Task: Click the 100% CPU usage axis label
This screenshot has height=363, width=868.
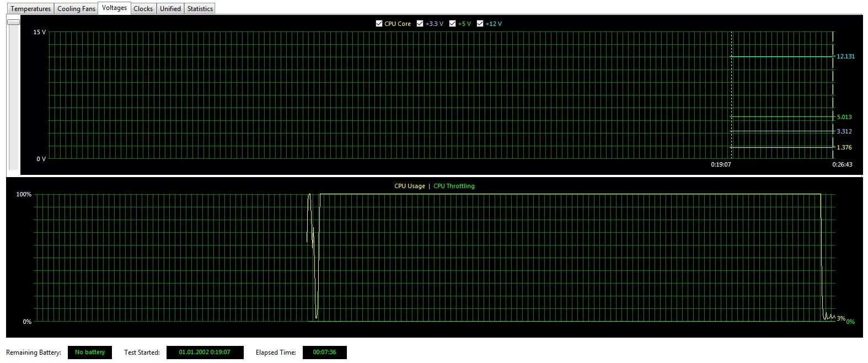Action: [x=24, y=194]
